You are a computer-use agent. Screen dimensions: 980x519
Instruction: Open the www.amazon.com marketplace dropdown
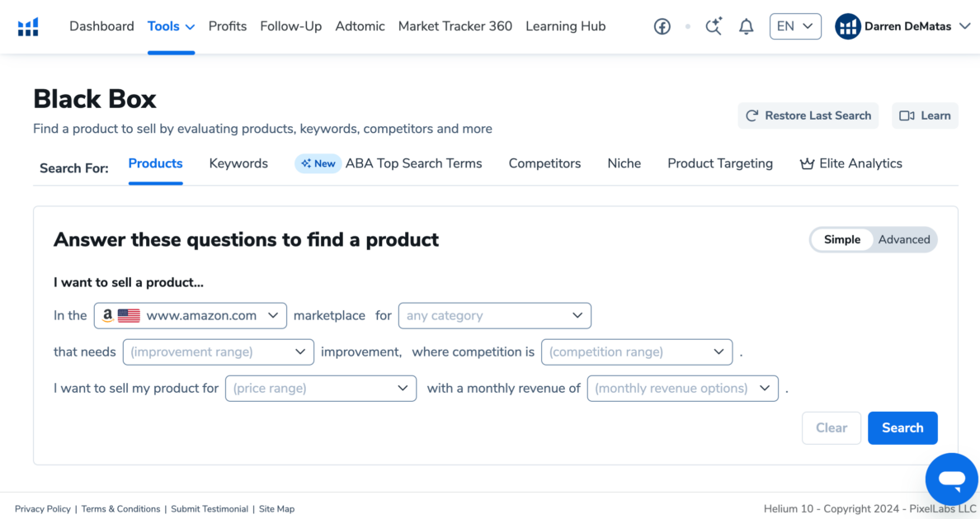click(x=190, y=316)
